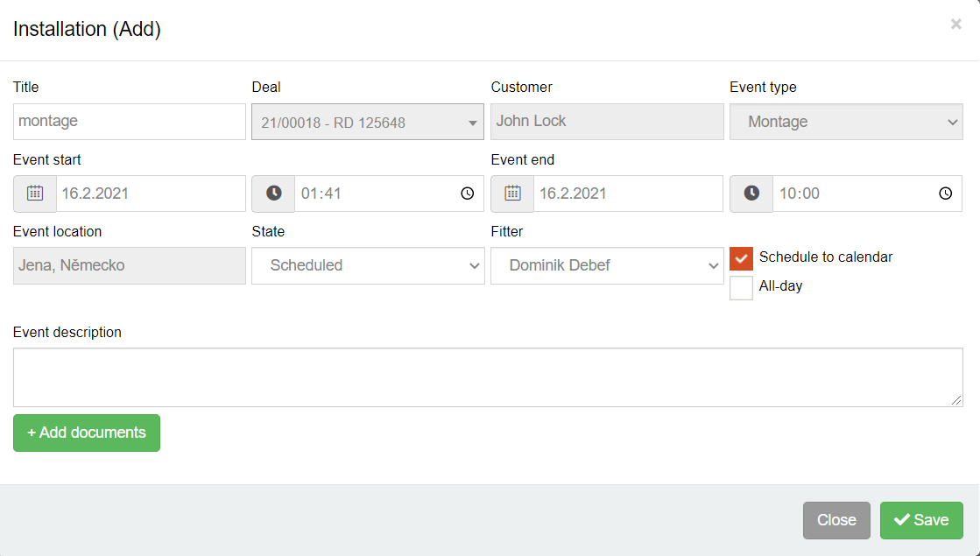Click the + Add documents button
This screenshot has width=980, height=556.
(86, 433)
